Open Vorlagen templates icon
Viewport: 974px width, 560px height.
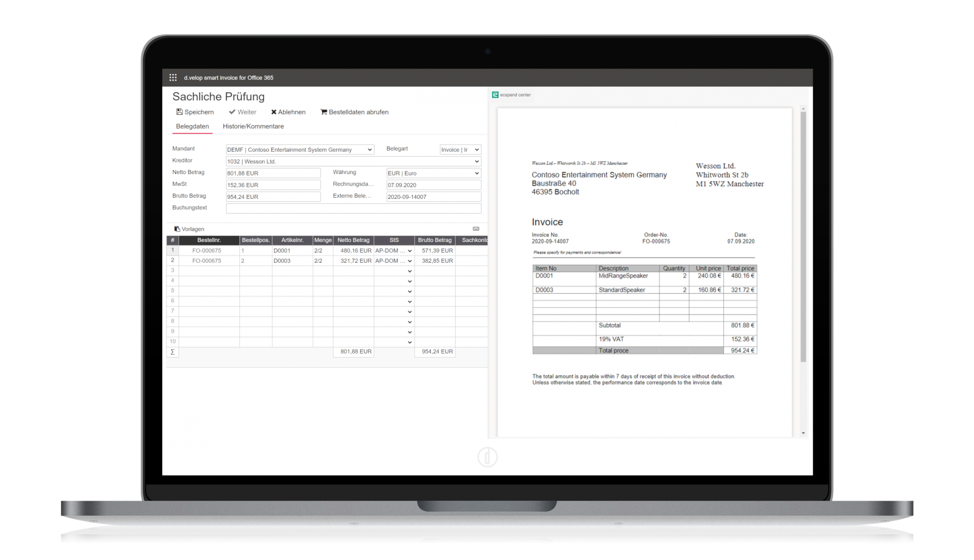tap(177, 229)
